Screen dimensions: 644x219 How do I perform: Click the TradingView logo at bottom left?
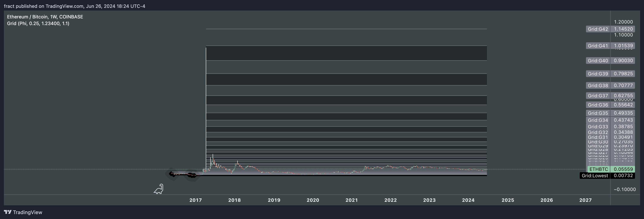23,212
